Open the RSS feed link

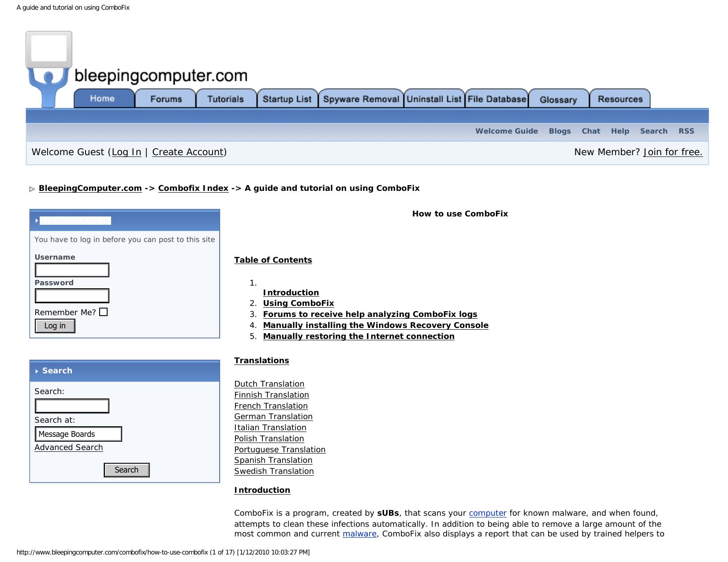point(686,131)
